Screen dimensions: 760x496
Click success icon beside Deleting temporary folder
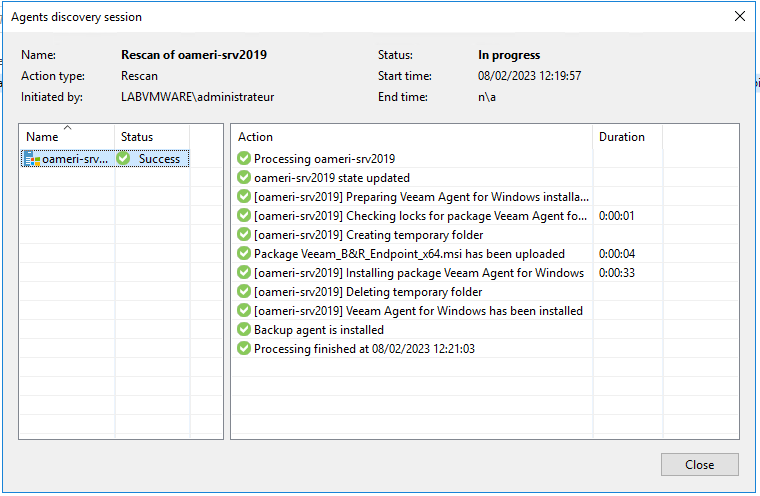(244, 291)
